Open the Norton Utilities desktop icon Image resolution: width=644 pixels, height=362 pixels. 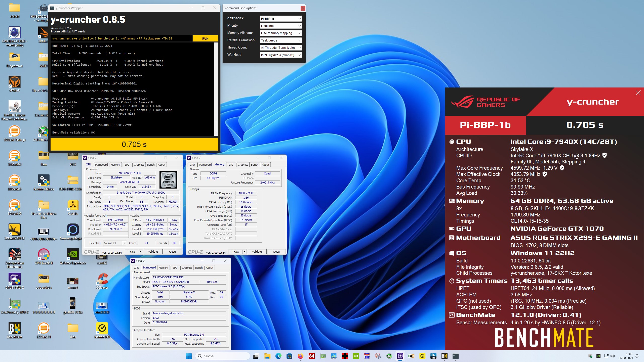pyautogui.click(x=44, y=183)
